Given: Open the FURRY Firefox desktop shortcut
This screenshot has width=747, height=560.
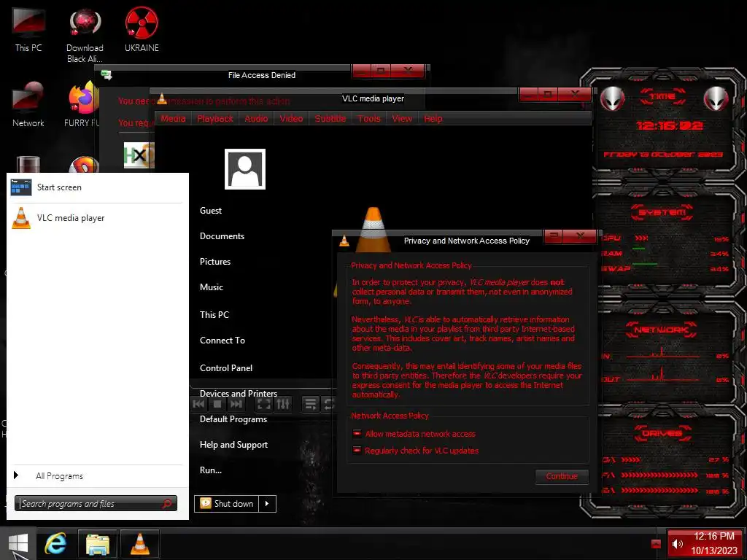Looking at the screenshot, I should (x=82, y=104).
